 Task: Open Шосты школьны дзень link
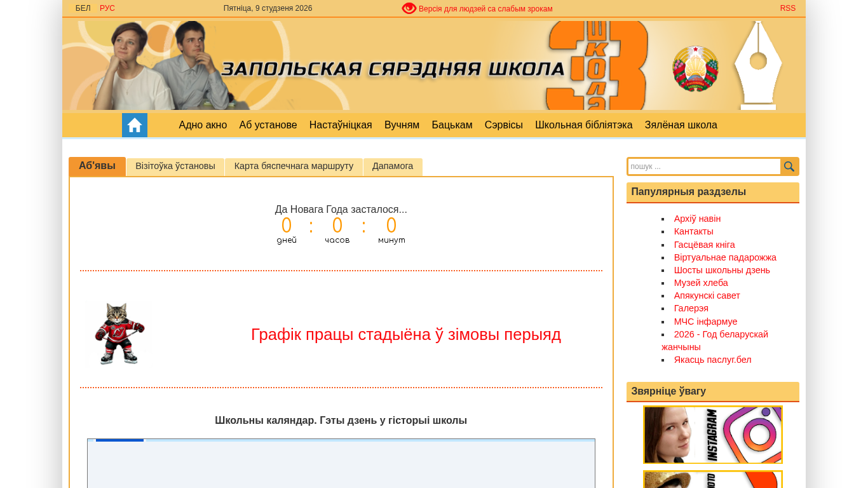tap(722, 270)
